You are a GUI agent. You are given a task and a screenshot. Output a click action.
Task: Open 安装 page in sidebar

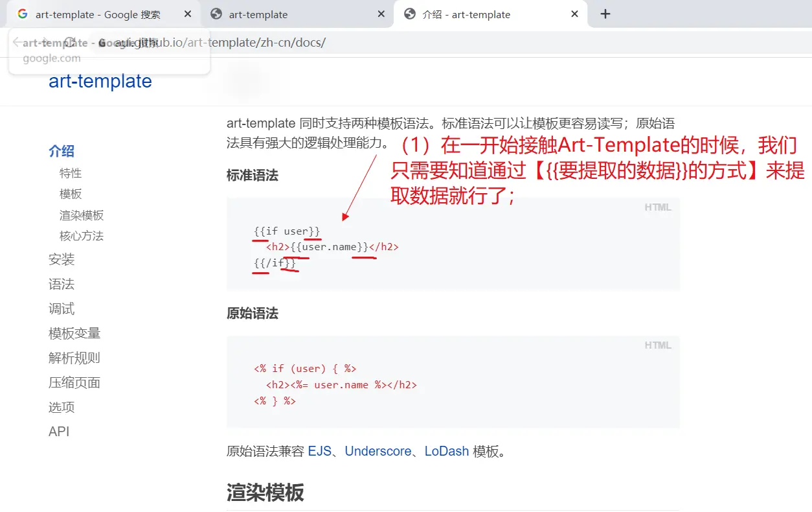click(62, 259)
